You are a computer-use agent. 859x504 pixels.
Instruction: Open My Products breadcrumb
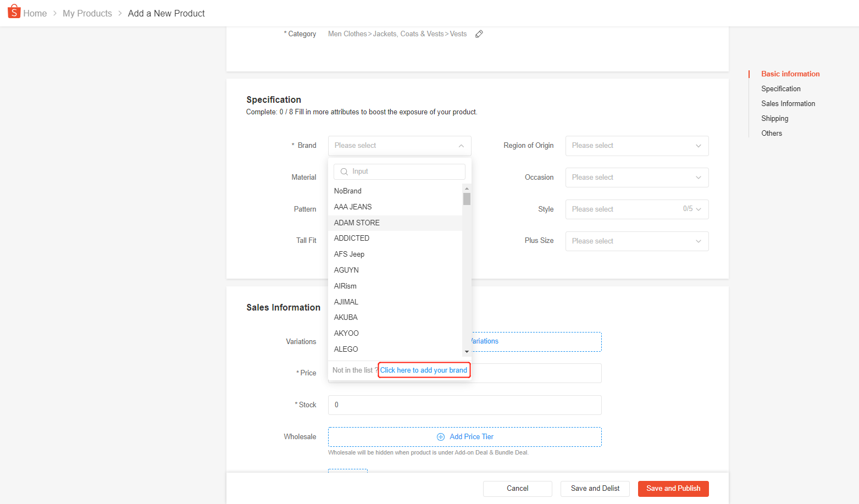[87, 13]
